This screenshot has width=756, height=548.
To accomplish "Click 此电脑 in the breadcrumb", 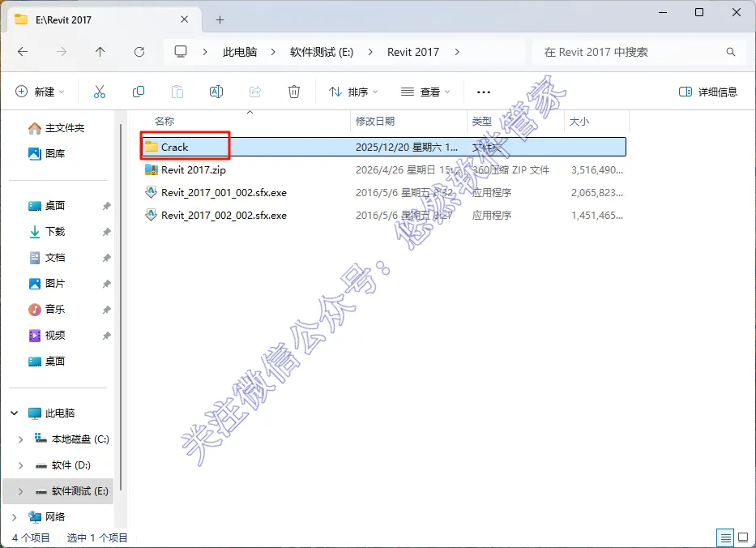I will point(240,52).
